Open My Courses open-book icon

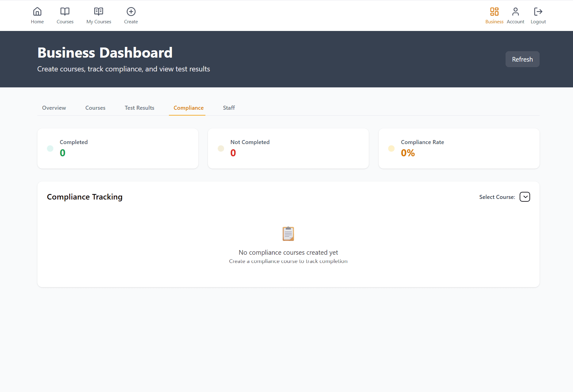99,12
